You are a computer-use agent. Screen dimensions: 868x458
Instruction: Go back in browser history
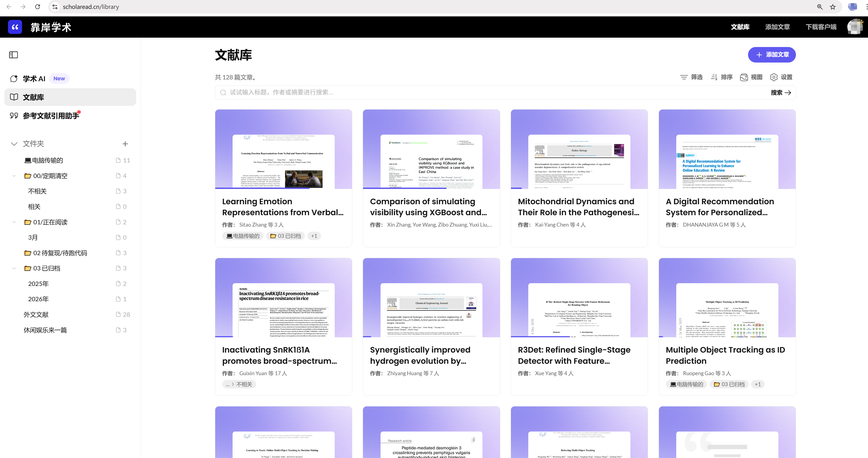tap(9, 7)
